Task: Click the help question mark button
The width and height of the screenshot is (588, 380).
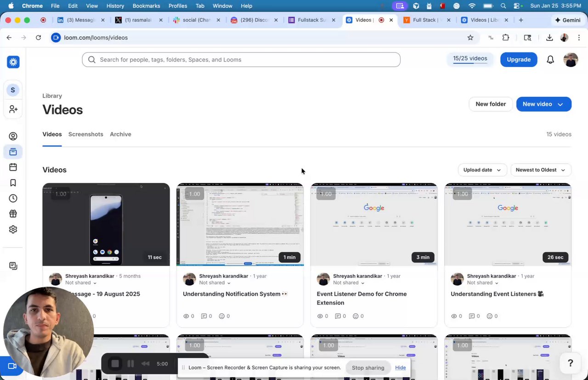Action: (x=571, y=363)
